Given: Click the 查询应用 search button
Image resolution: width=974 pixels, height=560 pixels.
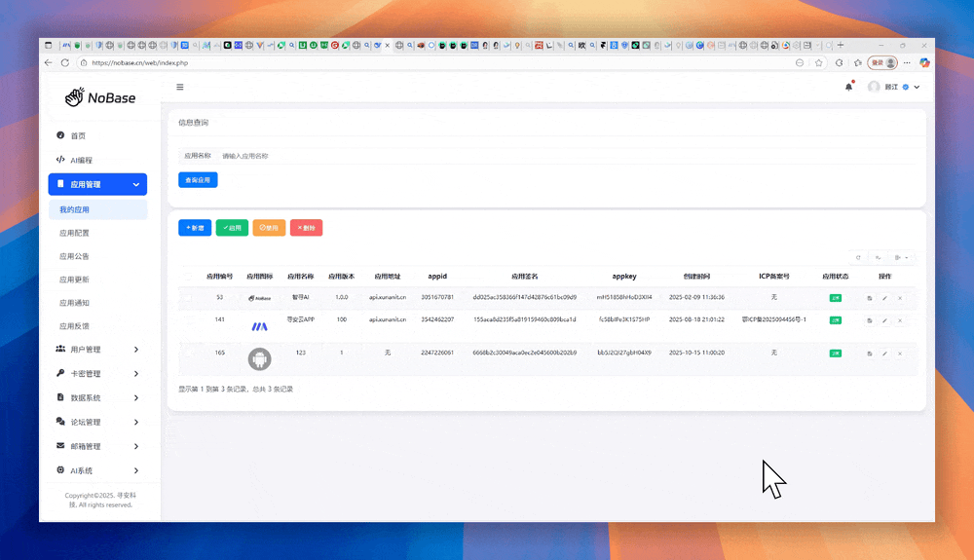Looking at the screenshot, I should point(198,180).
